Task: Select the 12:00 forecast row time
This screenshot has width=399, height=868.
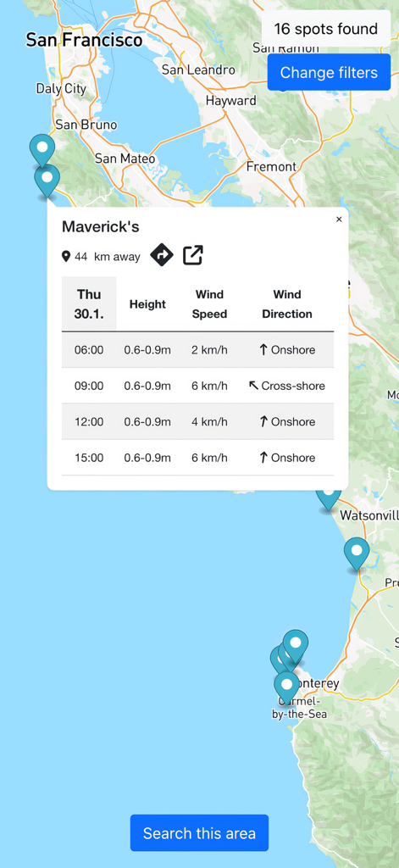Action: click(89, 422)
